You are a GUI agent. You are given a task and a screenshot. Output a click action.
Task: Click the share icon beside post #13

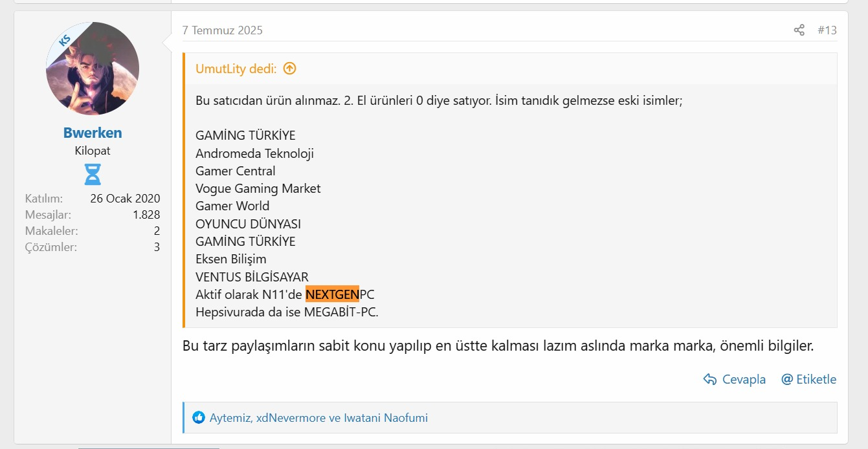799,30
